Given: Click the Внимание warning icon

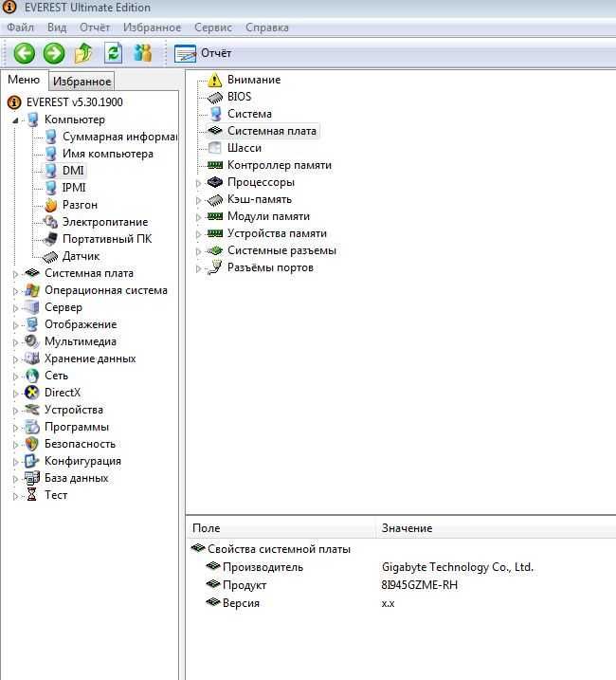Looking at the screenshot, I should 214,80.
